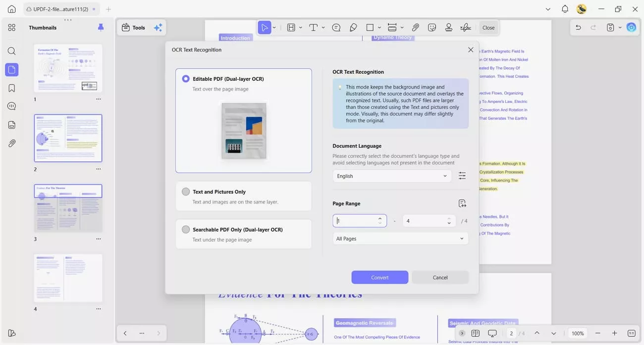Image resolution: width=644 pixels, height=345 pixels.
Task: Click the Attachment paperclip tool
Action: point(416,27)
